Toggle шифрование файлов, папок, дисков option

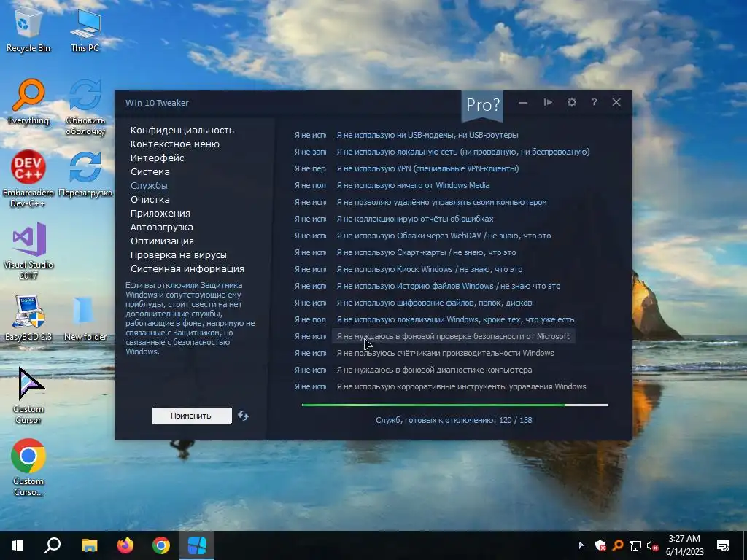click(x=435, y=303)
